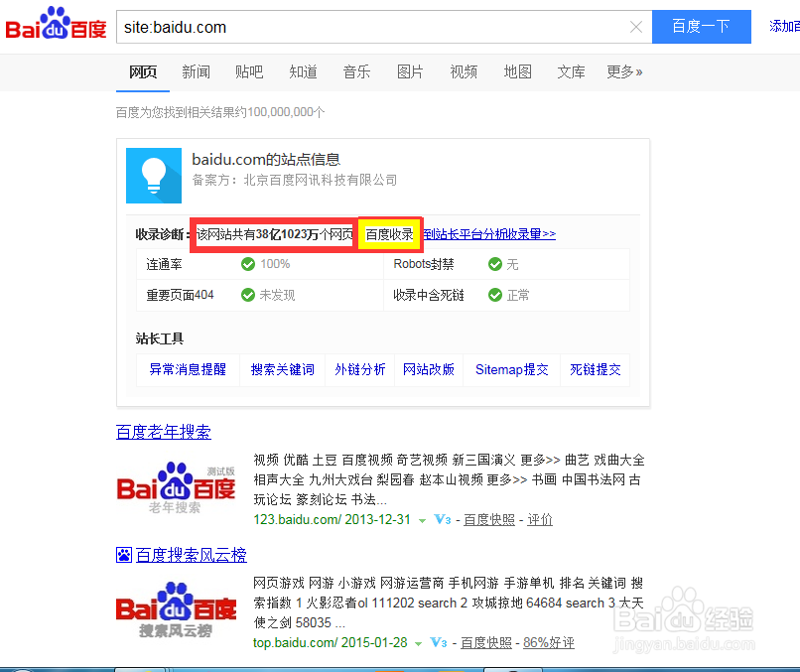
Task: Click the 86%好评 rating link
Action: tap(549, 642)
